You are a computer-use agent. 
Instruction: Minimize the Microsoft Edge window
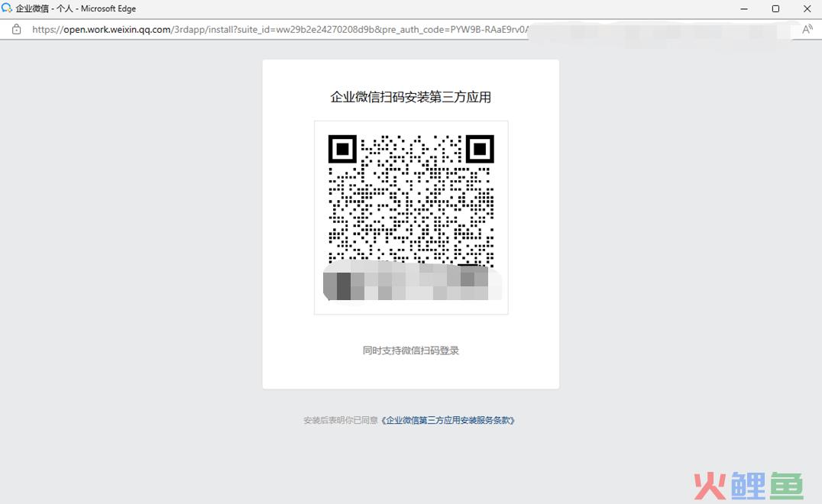(744, 9)
